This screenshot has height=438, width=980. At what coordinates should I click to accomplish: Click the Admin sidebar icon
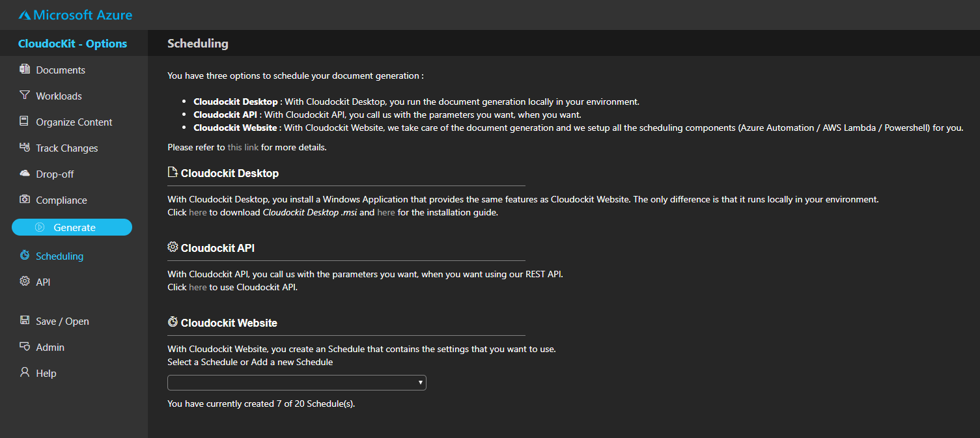[25, 346]
